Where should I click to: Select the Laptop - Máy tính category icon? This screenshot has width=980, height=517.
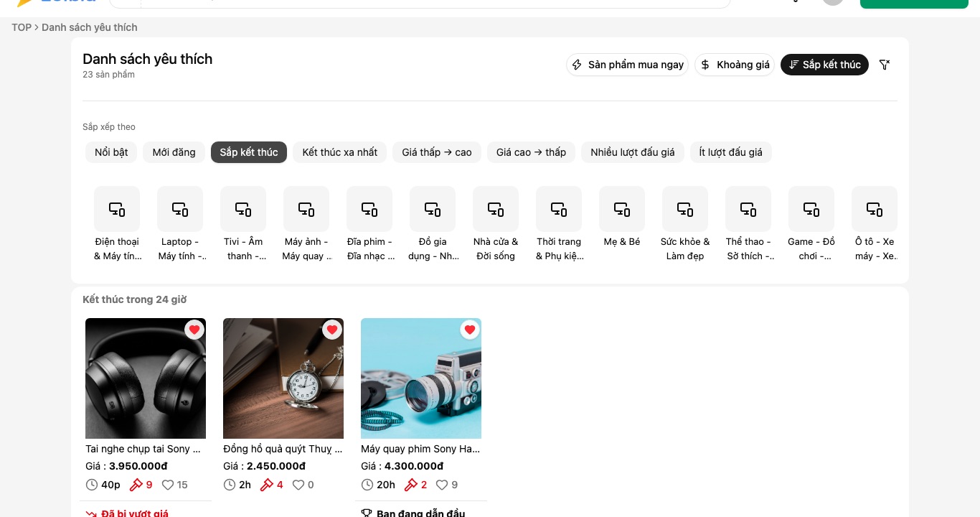pyautogui.click(x=180, y=209)
